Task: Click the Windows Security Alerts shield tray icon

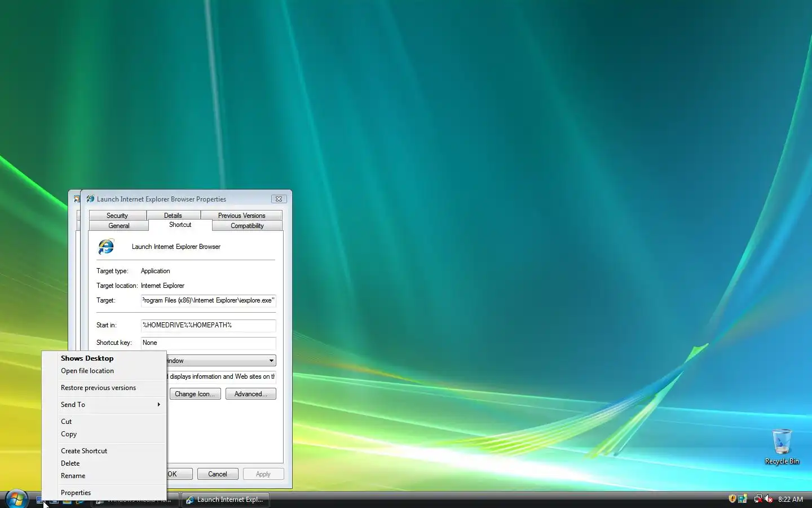Action: click(732, 499)
